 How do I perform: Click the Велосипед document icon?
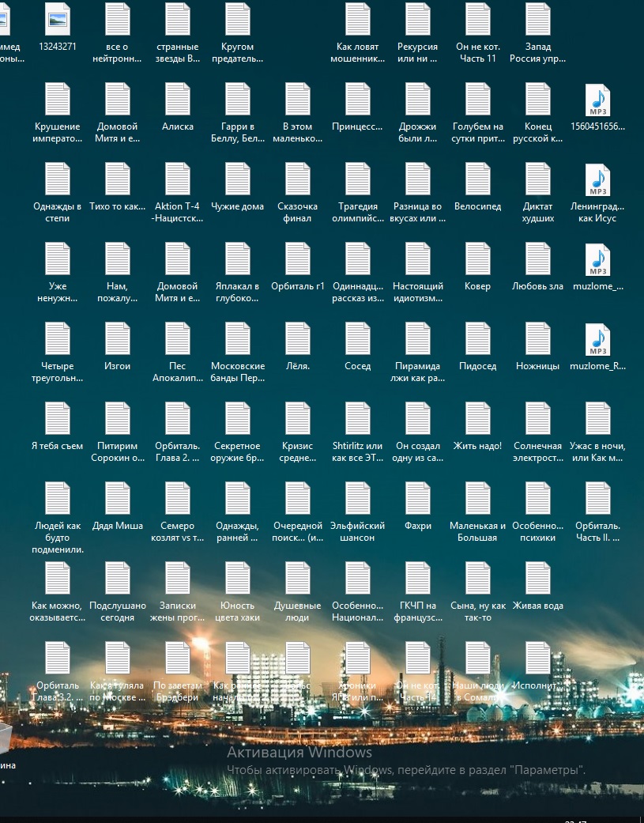click(x=478, y=180)
